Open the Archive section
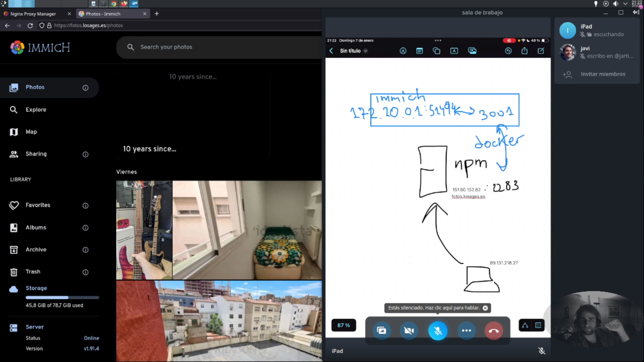The height and width of the screenshot is (362, 644). (x=36, y=250)
